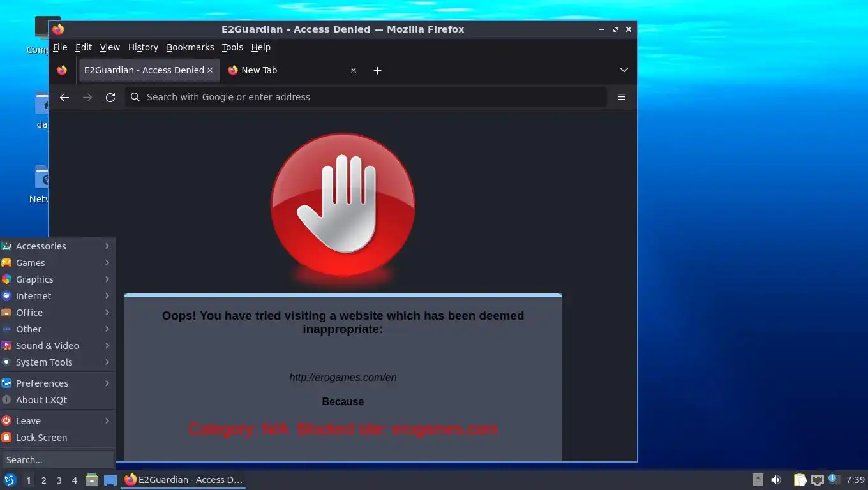This screenshot has width=868, height=490.
Task: Click the blocked URL http://erogames.com/en text
Action: [x=343, y=377]
